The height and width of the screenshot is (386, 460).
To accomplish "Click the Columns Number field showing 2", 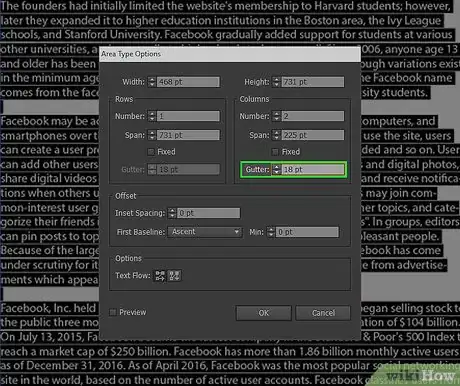I will [x=313, y=116].
